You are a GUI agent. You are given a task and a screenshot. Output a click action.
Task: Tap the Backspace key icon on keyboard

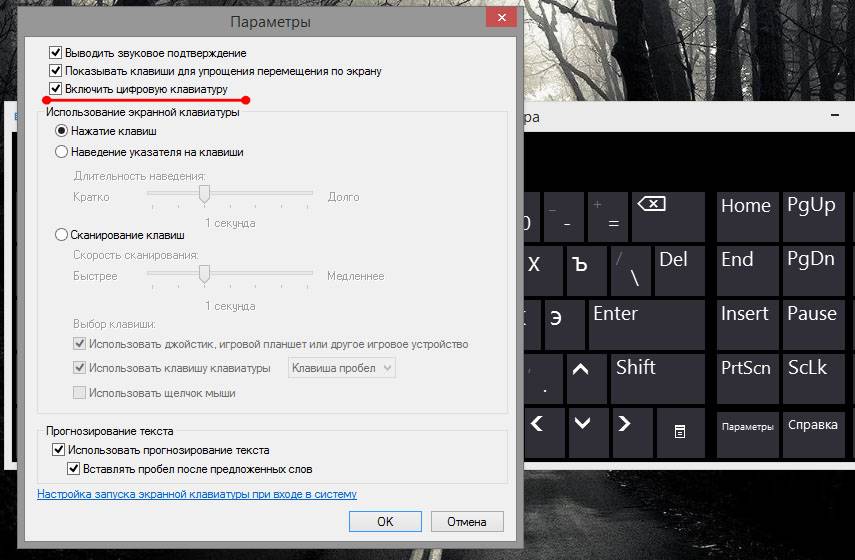click(668, 216)
